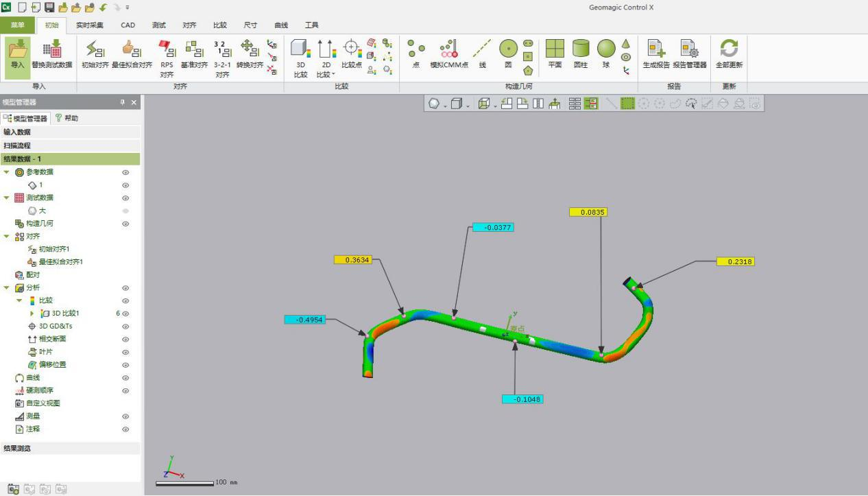
Task: Collapse the 分析 tree node
Action: 7,288
